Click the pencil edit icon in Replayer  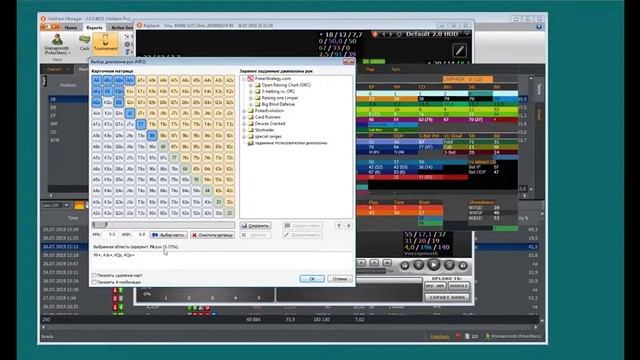coord(460,50)
